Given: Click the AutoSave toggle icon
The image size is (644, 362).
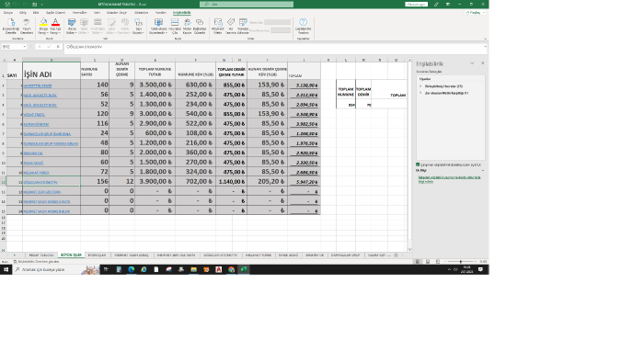Looking at the screenshot, I should pyautogui.click(x=7, y=4).
